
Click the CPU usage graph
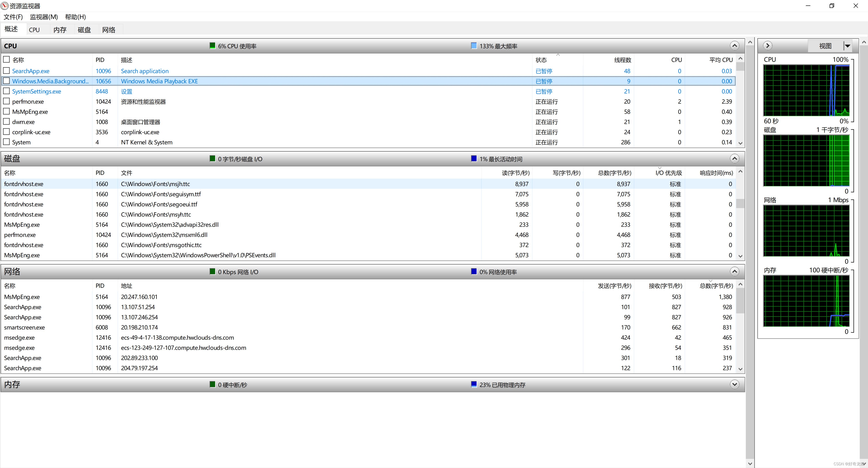point(806,90)
